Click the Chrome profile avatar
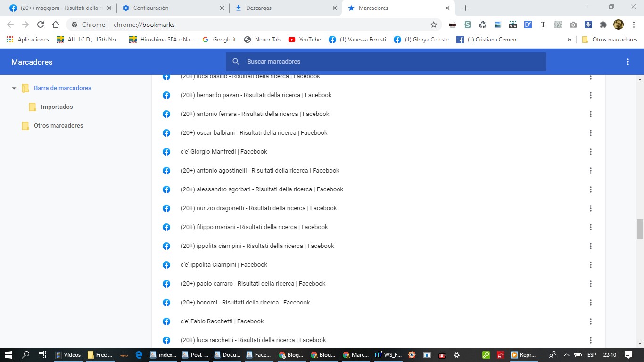The image size is (644, 362). (618, 25)
